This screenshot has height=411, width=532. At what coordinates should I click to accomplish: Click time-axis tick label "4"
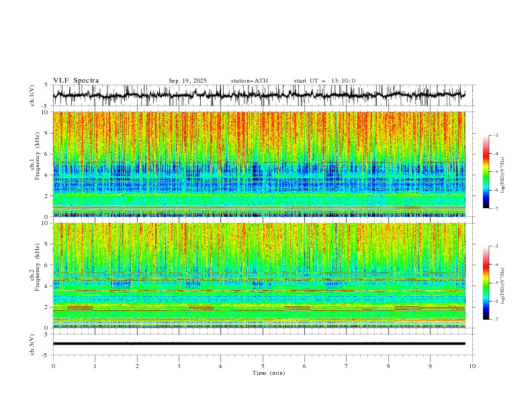(x=220, y=366)
